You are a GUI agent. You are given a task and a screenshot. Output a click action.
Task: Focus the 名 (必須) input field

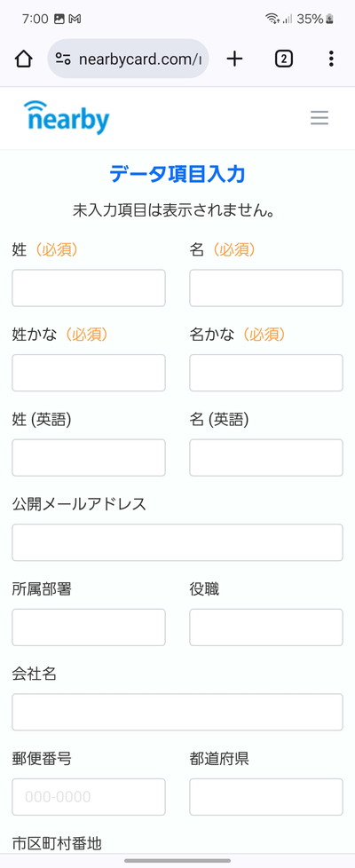(x=266, y=288)
